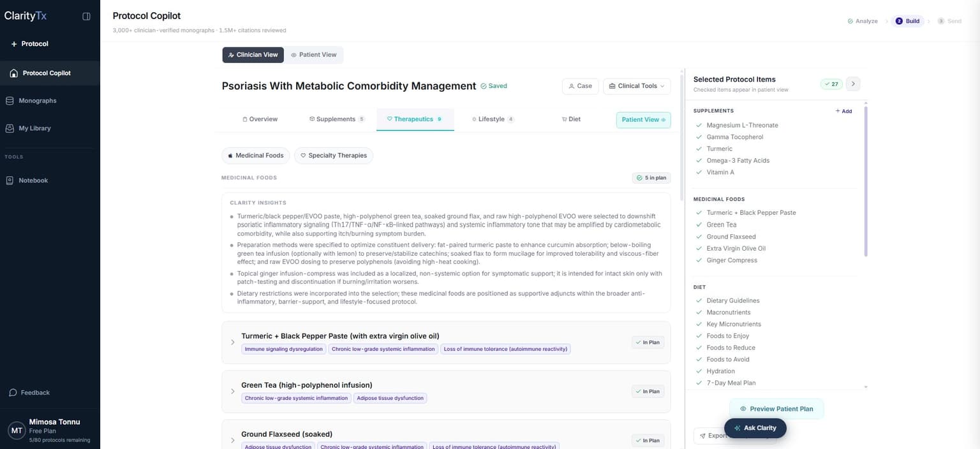
Task: Uncheck Vitamin A
Action: pos(699,173)
